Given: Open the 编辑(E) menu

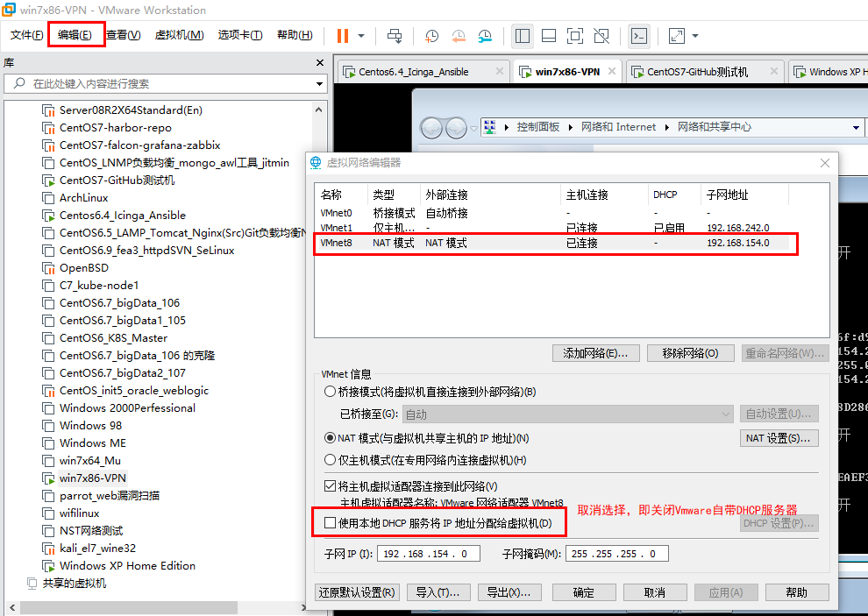Looking at the screenshot, I should tap(75, 35).
